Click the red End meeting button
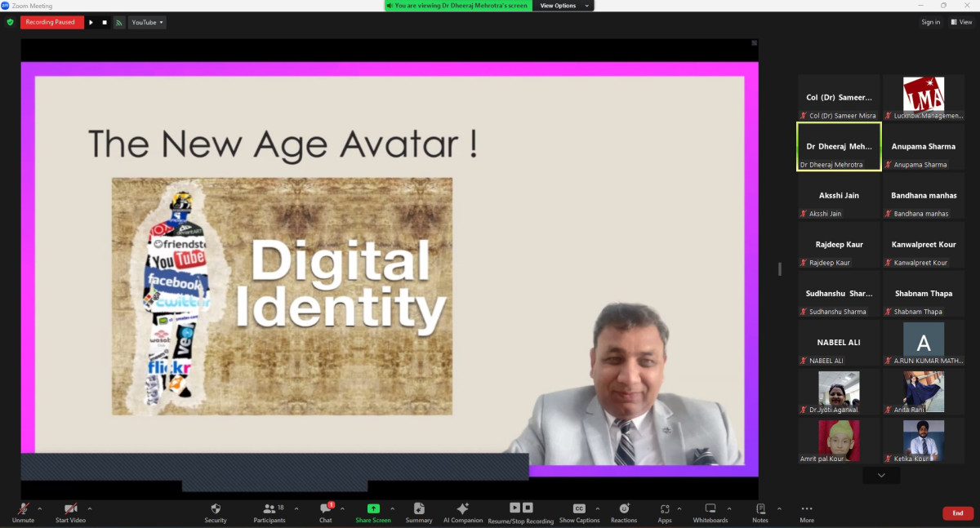The image size is (980, 528). tap(958, 513)
